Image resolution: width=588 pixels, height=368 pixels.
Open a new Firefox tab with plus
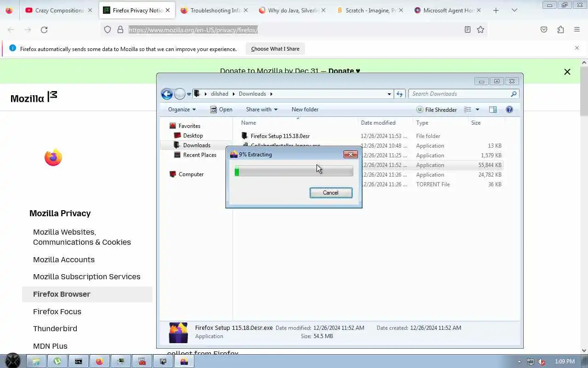(x=496, y=10)
